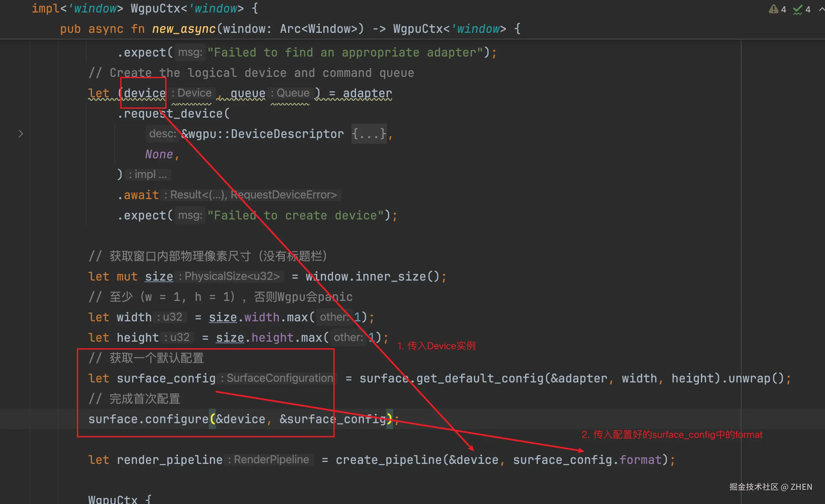Expand the folded DeviceDescriptor gutter chevron
825x504 pixels.
coord(21,134)
